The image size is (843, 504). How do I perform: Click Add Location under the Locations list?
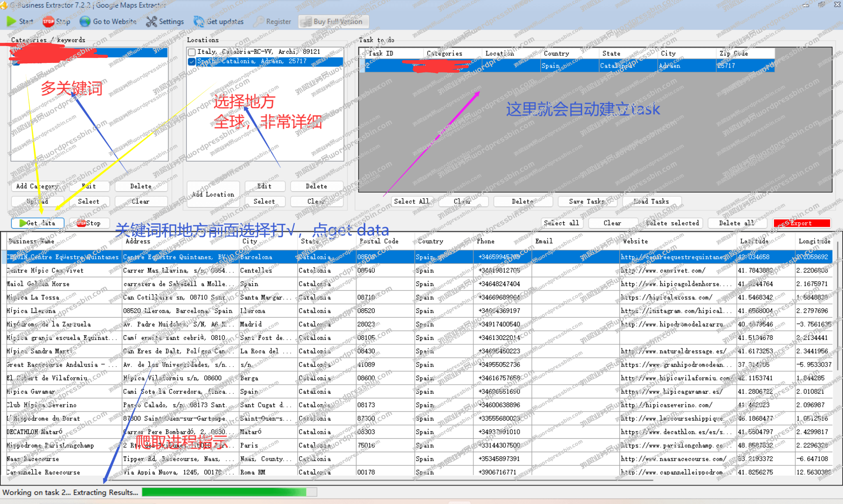tap(213, 194)
